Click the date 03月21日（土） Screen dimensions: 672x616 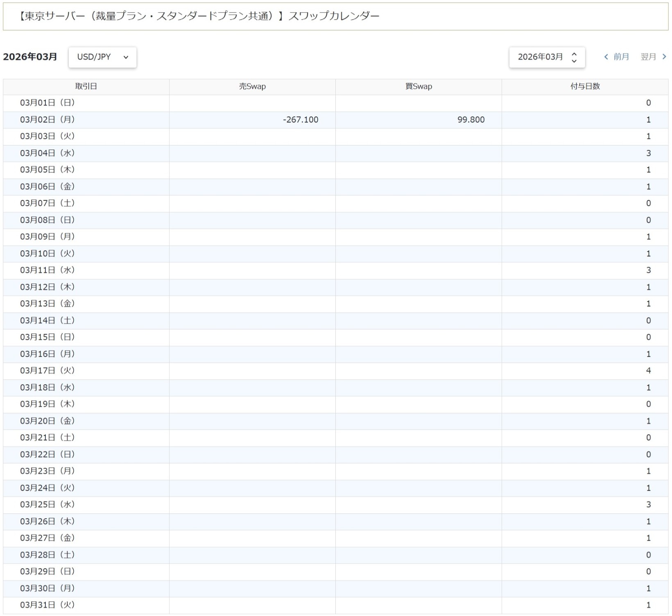click(x=48, y=437)
